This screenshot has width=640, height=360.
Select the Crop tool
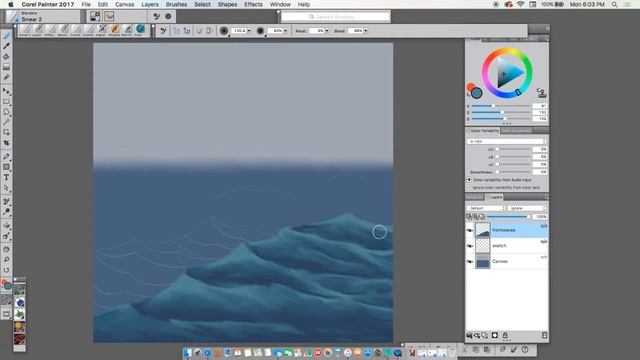tap(6, 143)
